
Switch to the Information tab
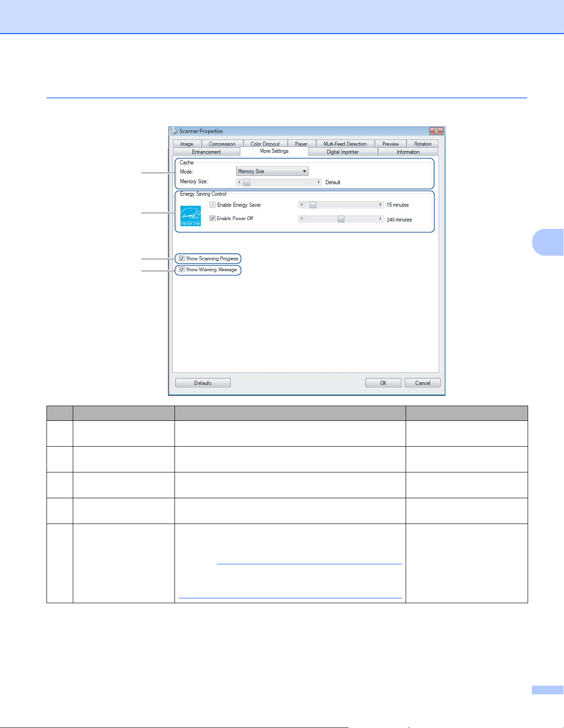point(408,152)
